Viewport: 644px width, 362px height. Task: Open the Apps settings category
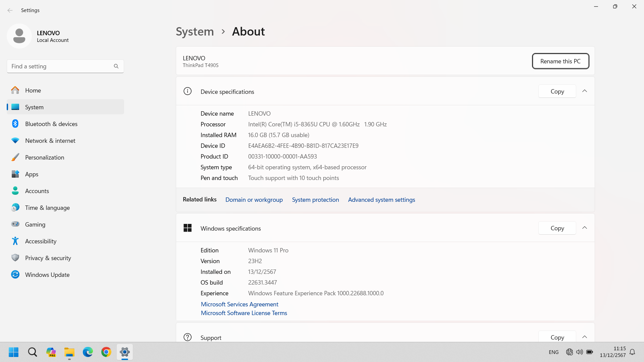click(65, 174)
